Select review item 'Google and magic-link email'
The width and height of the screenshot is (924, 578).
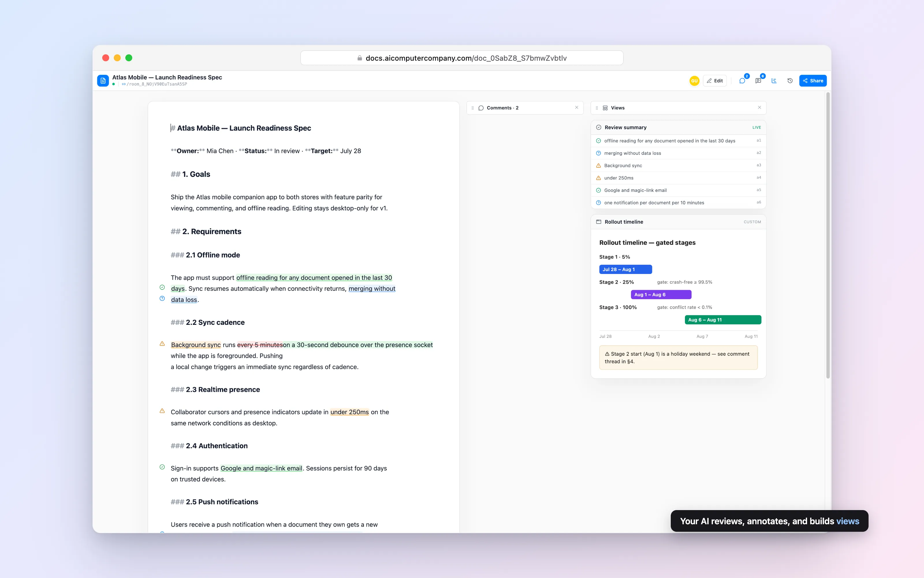coord(679,190)
